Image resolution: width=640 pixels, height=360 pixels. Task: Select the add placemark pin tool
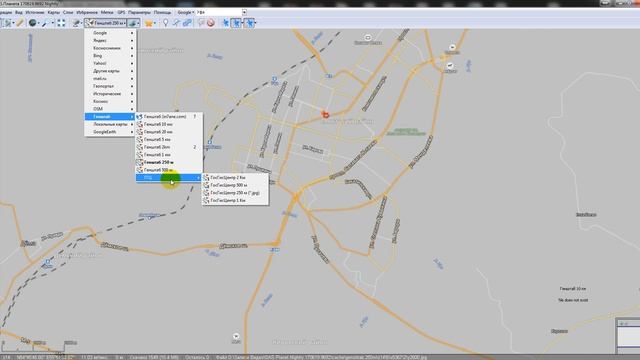coord(166,23)
